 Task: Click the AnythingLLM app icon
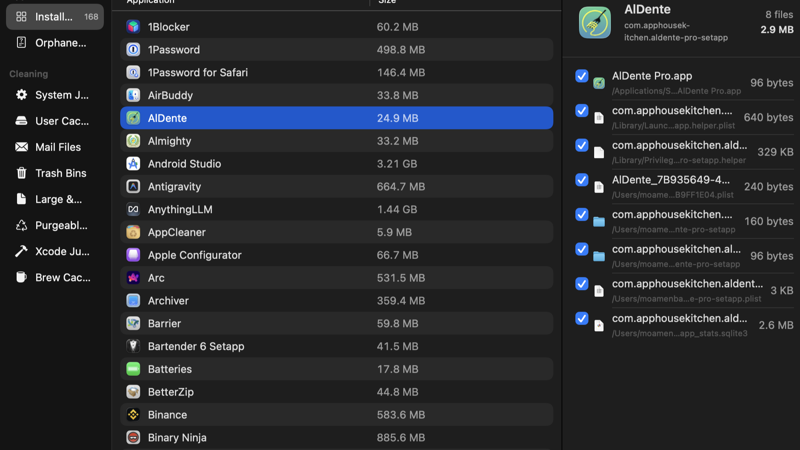(x=133, y=209)
